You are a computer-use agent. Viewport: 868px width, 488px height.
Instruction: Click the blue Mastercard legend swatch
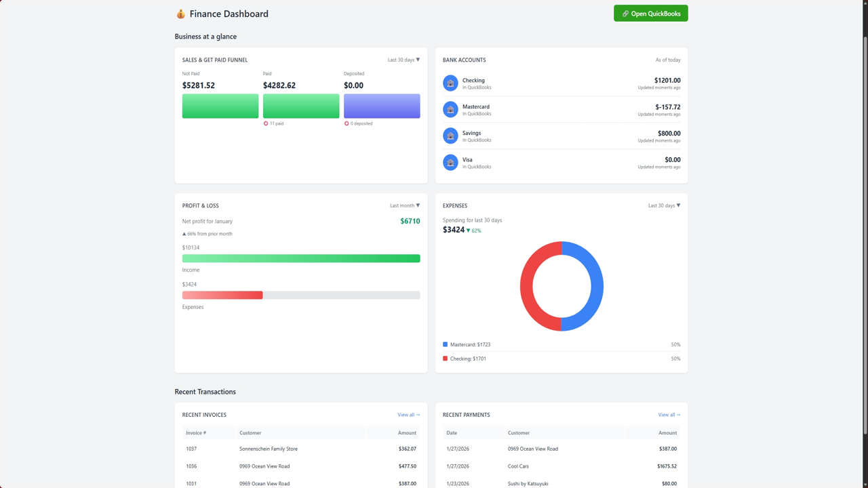click(x=445, y=344)
